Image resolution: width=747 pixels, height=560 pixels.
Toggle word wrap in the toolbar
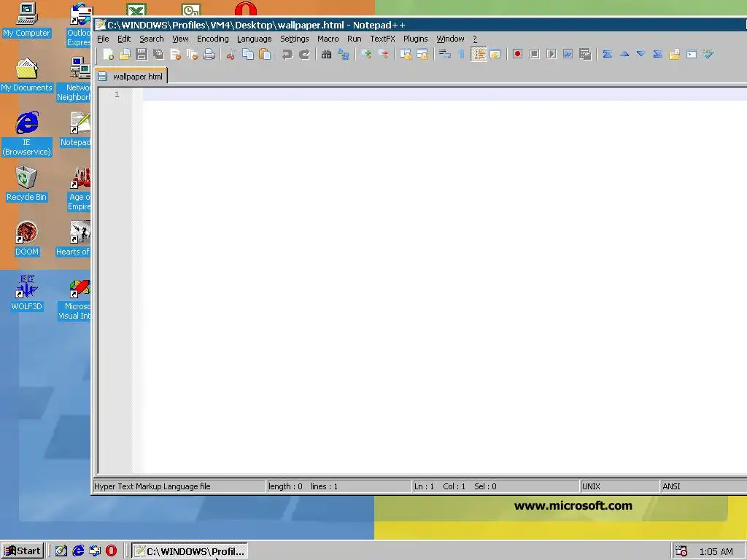tap(444, 54)
